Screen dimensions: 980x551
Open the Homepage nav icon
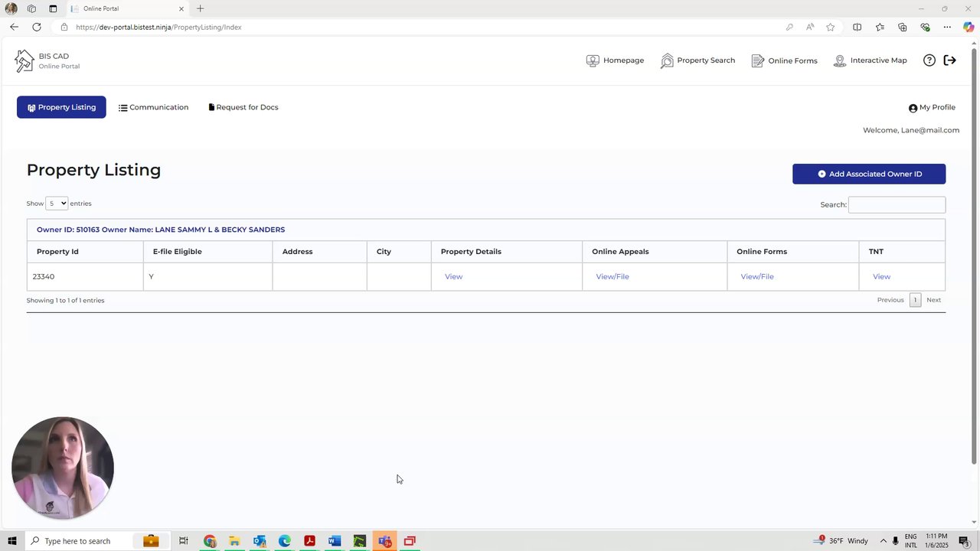pyautogui.click(x=593, y=60)
